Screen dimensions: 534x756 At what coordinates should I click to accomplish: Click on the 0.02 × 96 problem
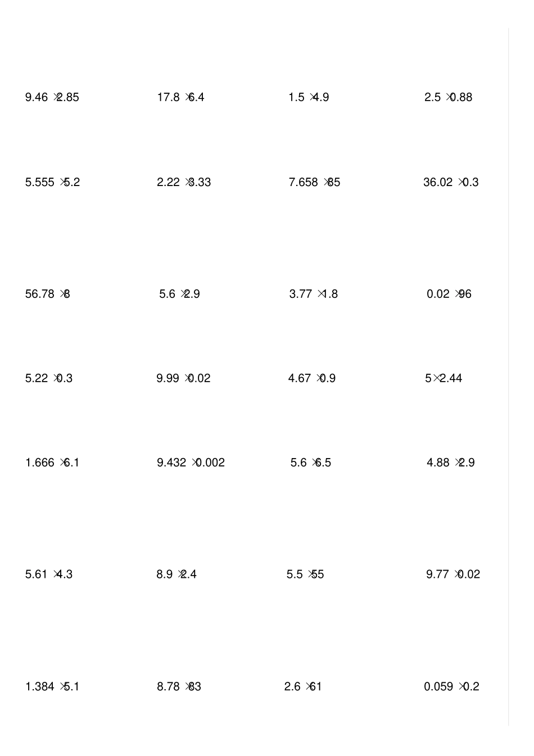point(449,294)
